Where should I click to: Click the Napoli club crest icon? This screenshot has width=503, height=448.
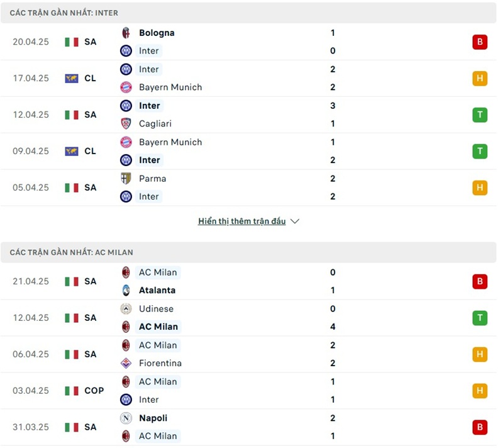click(x=126, y=418)
